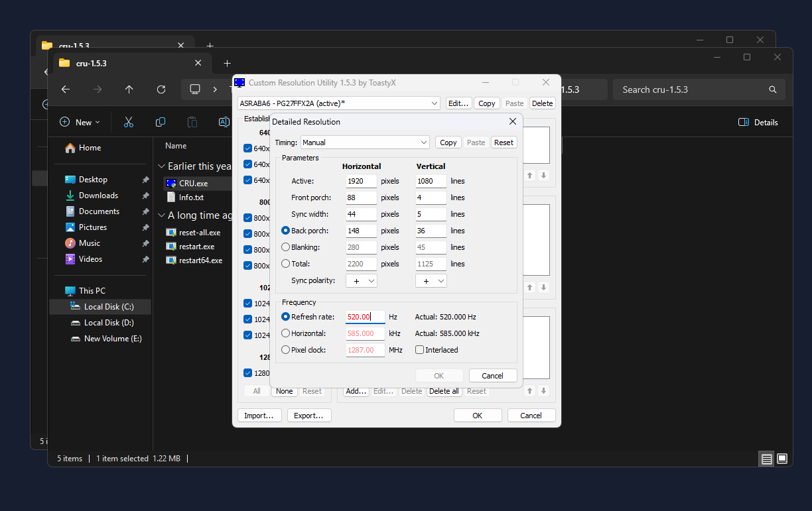Click the Export... button
Image resolution: width=812 pixels, height=511 pixels.
pyautogui.click(x=309, y=416)
